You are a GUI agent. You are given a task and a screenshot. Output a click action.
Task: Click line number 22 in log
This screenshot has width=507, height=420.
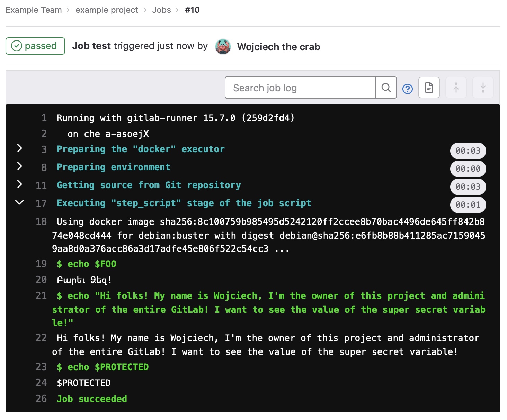point(41,338)
